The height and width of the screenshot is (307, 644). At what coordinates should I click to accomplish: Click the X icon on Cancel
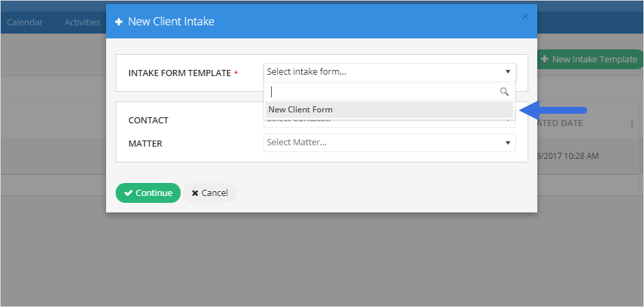(x=195, y=193)
